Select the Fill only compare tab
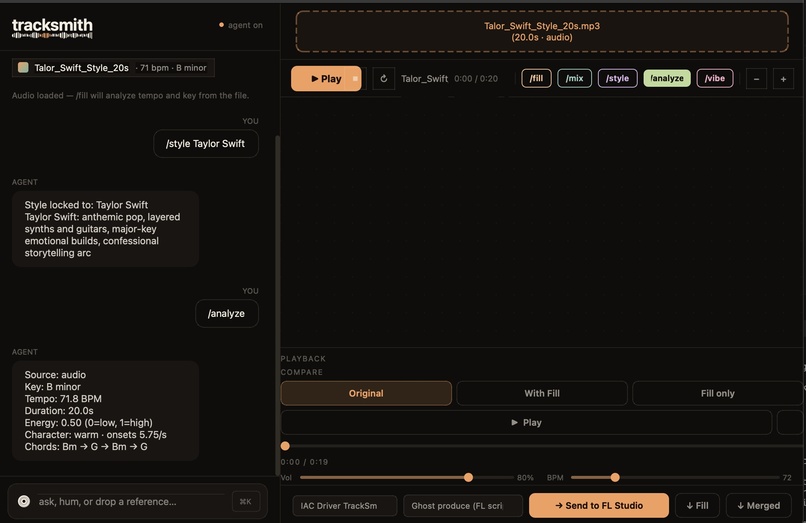This screenshot has width=806, height=523. [718, 393]
